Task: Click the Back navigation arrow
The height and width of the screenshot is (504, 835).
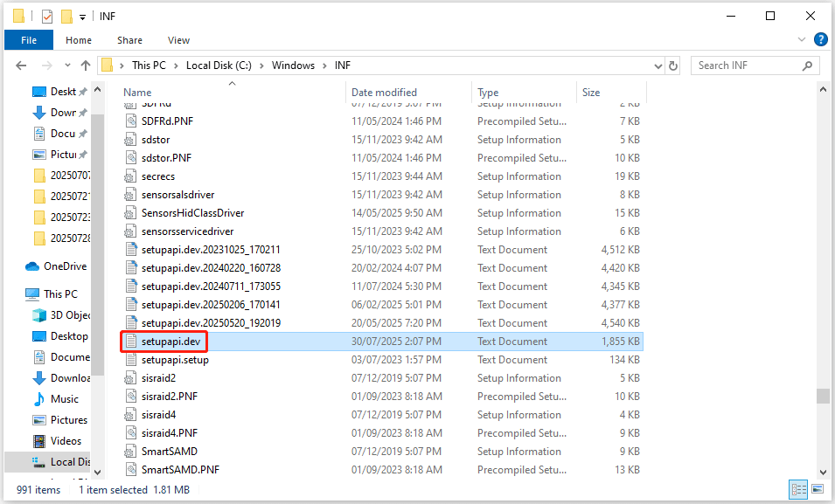Action: pyautogui.click(x=21, y=65)
